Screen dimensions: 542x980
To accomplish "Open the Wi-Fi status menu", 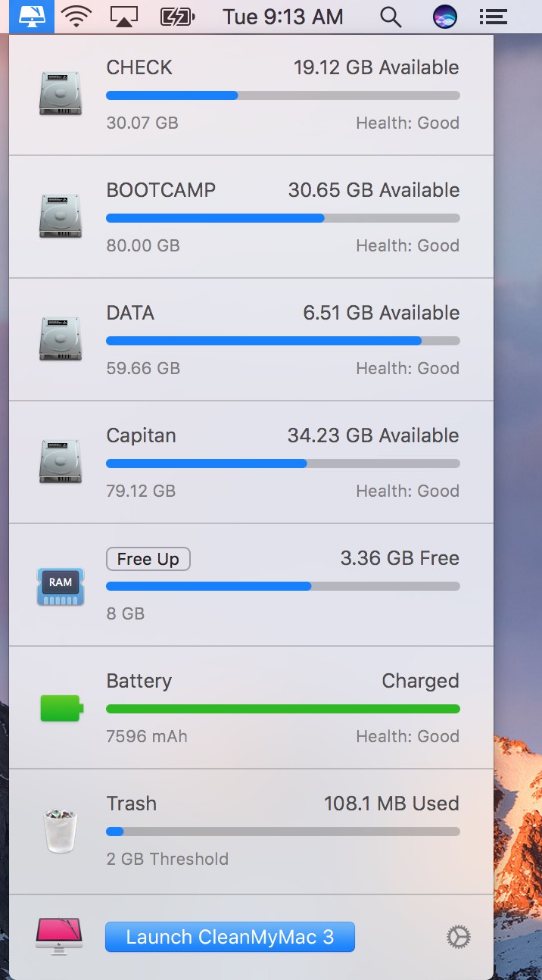I will (76, 17).
